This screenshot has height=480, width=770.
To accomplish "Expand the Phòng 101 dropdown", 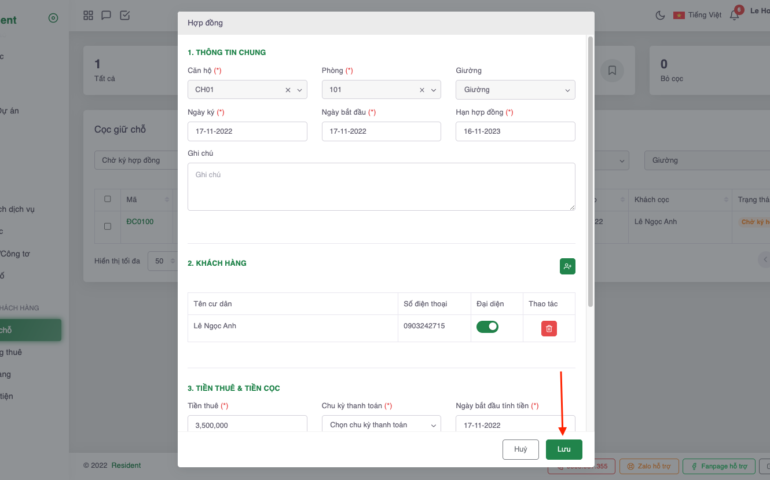I will 434,90.
